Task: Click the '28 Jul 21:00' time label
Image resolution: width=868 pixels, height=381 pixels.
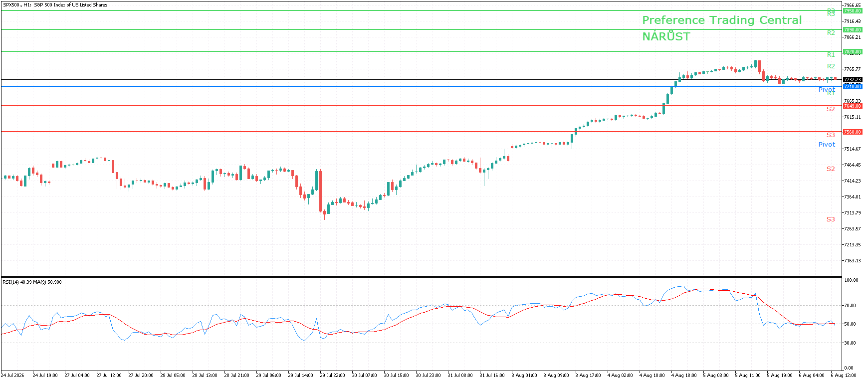Action: pyautogui.click(x=236, y=376)
